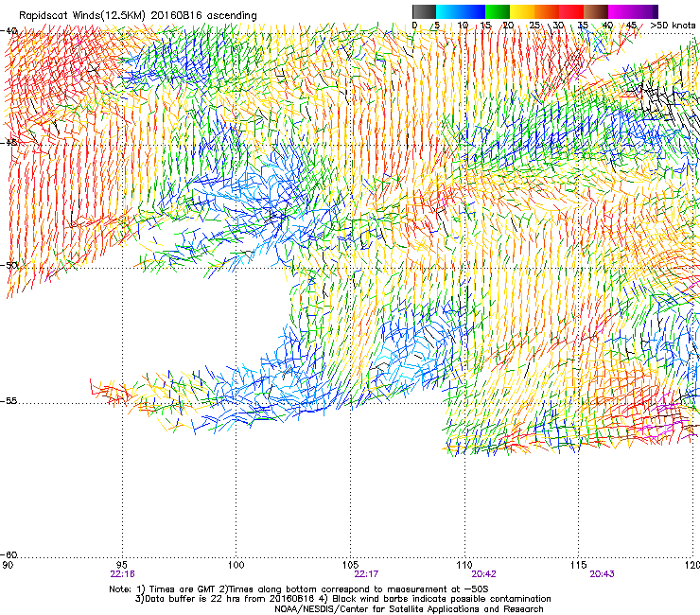Image resolution: width=700 pixels, height=615 pixels.
Task: Click the green 15-20 knots color segment
Action: (498, 11)
